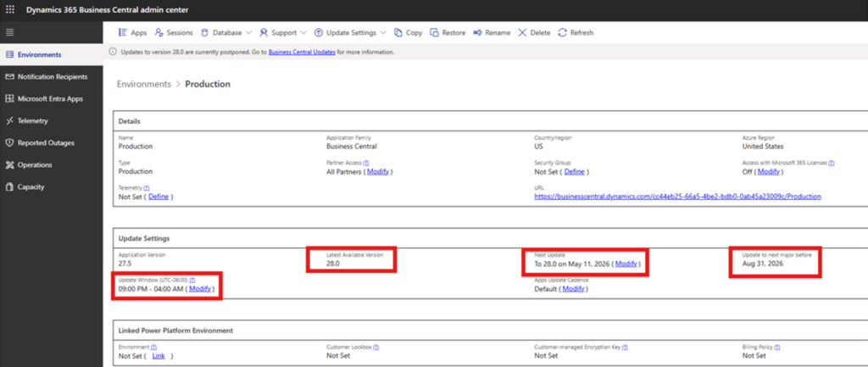Go back via Environments breadcrumb
The height and width of the screenshot is (367, 868).
click(144, 84)
